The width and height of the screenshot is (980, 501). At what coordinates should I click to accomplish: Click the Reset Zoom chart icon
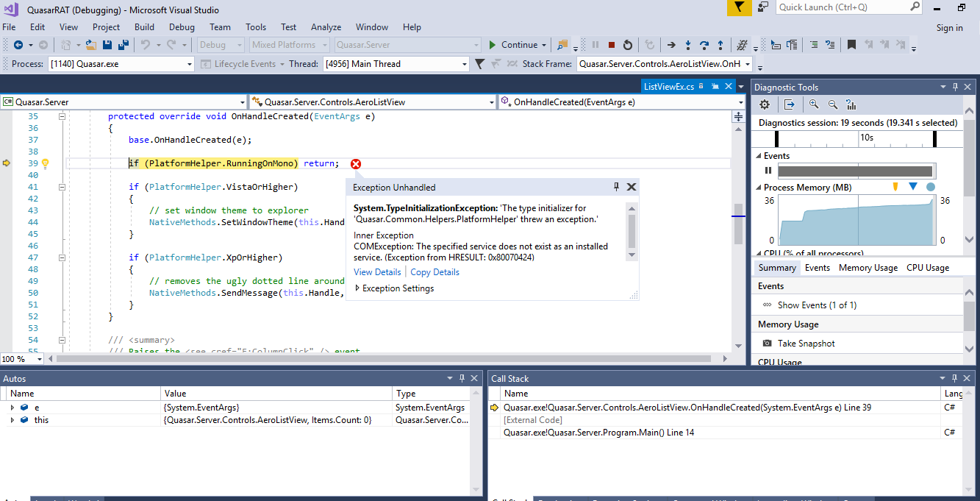(851, 104)
